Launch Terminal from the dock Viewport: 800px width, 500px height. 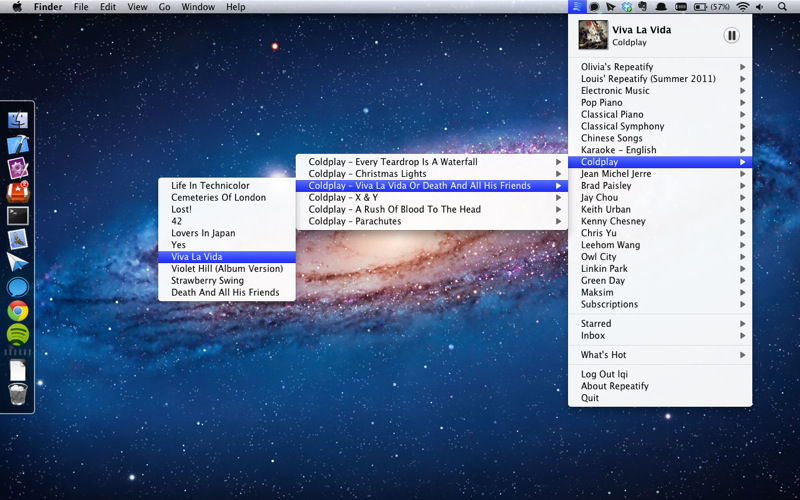[18, 215]
